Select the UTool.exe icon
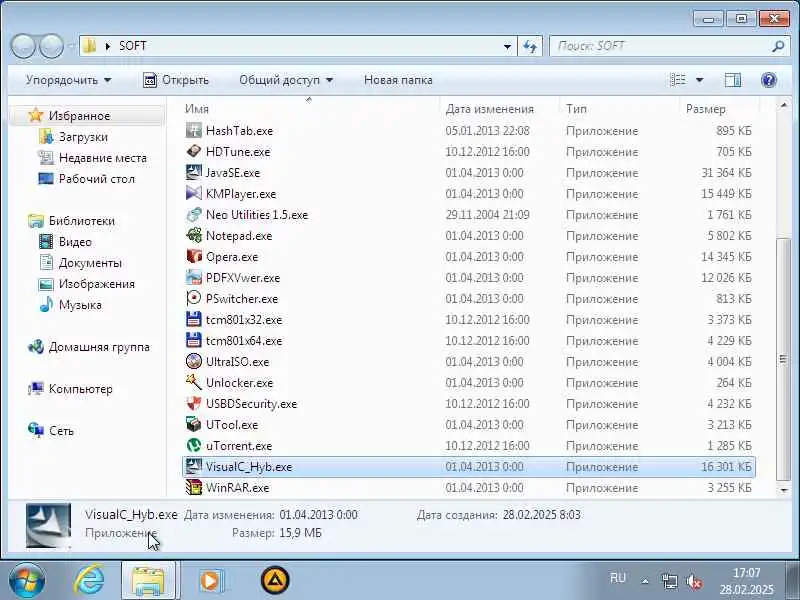 (x=194, y=424)
